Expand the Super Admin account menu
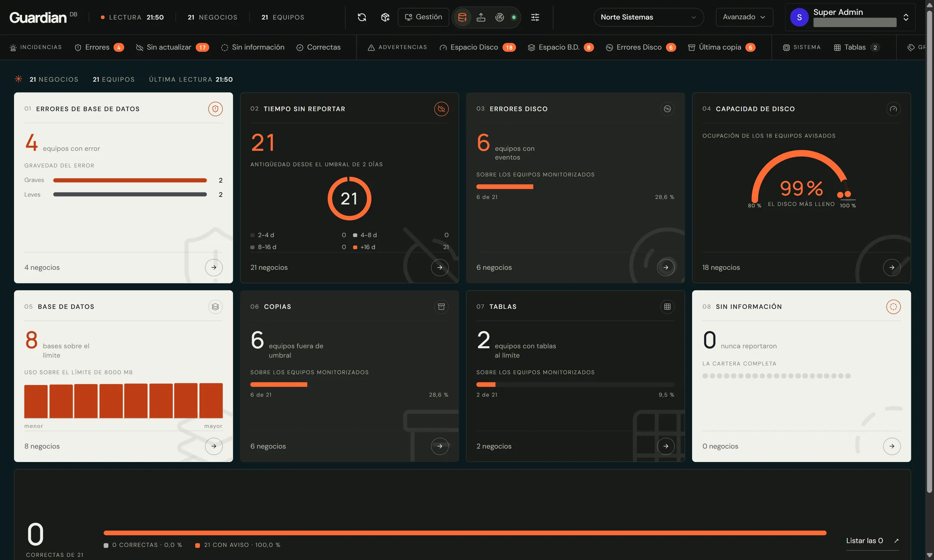The width and height of the screenshot is (934, 560). point(850,17)
